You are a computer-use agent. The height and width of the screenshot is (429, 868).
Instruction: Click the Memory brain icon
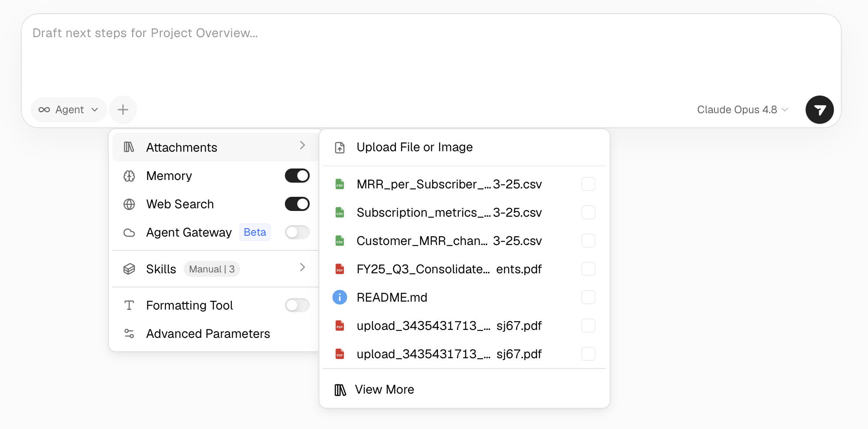click(129, 176)
